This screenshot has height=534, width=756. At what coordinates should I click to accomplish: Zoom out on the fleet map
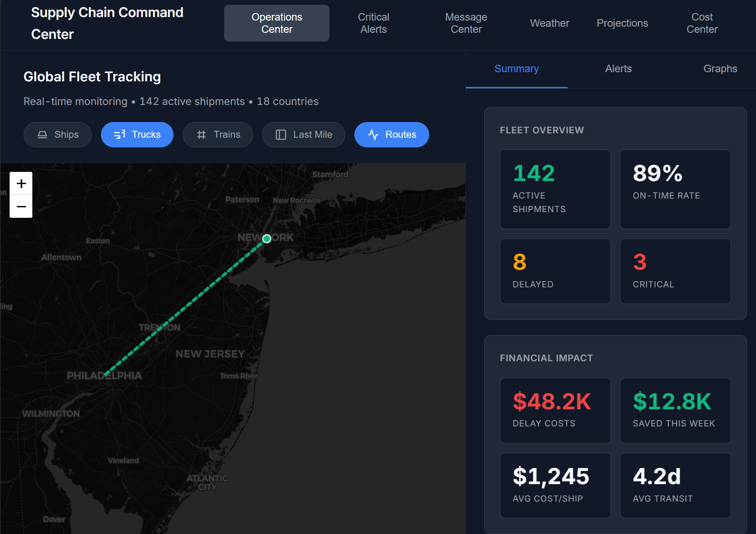21,206
